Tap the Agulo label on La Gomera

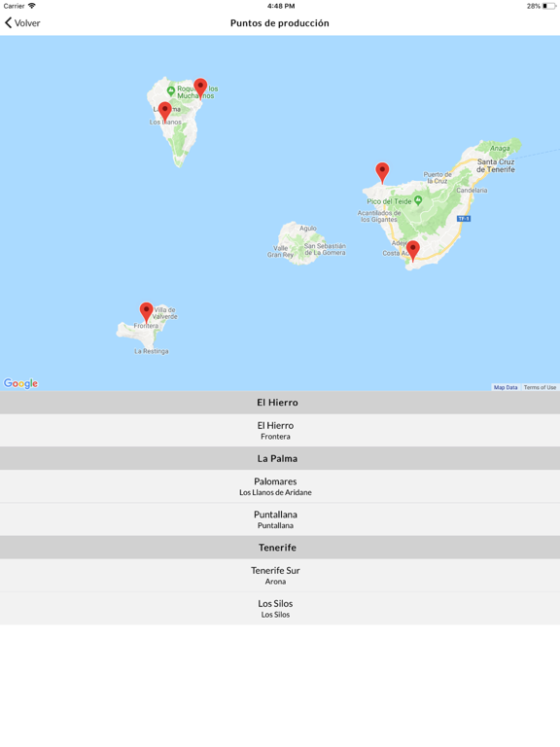pos(308,229)
